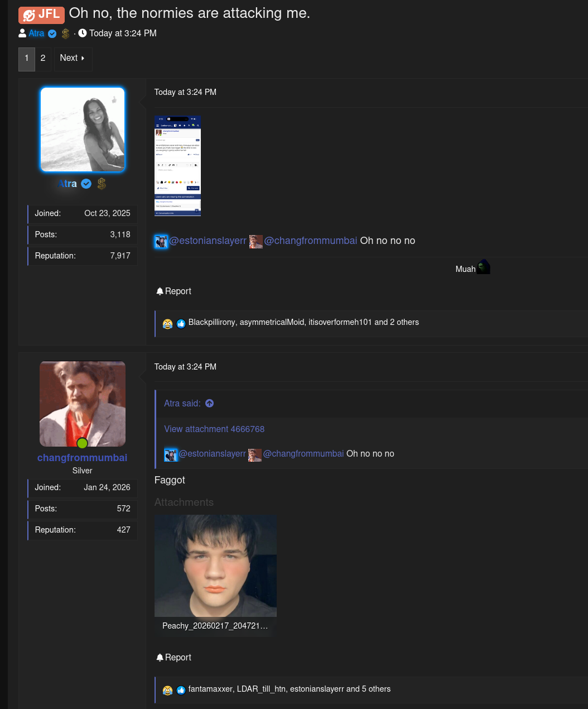Click the blue verified checkmark beside Atra's name

point(52,33)
